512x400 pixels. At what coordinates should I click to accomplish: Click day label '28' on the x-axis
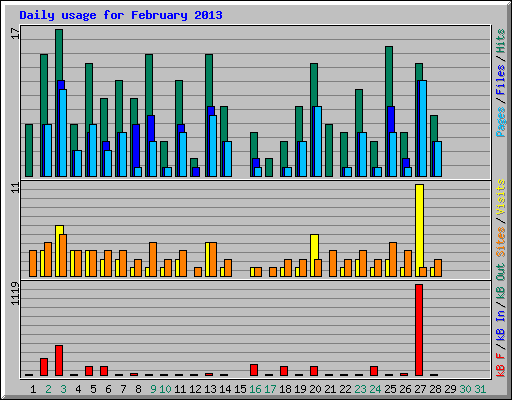(435, 389)
